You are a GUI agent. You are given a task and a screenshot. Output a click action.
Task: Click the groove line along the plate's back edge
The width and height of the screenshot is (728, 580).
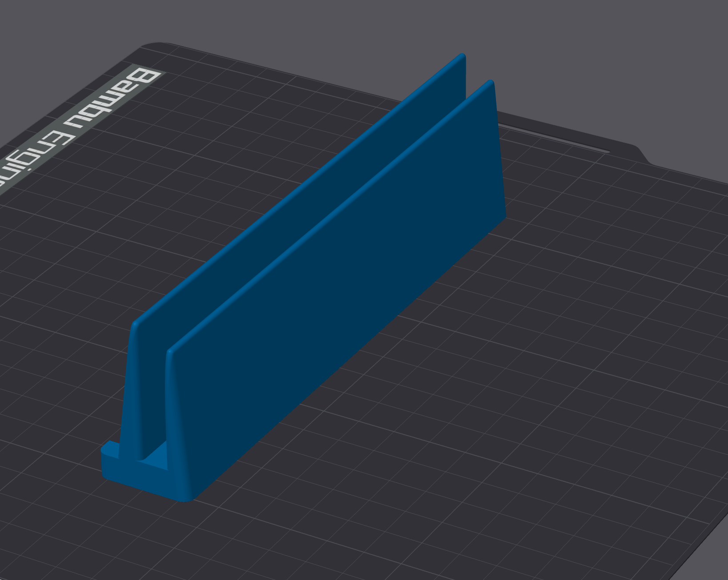[556, 139]
